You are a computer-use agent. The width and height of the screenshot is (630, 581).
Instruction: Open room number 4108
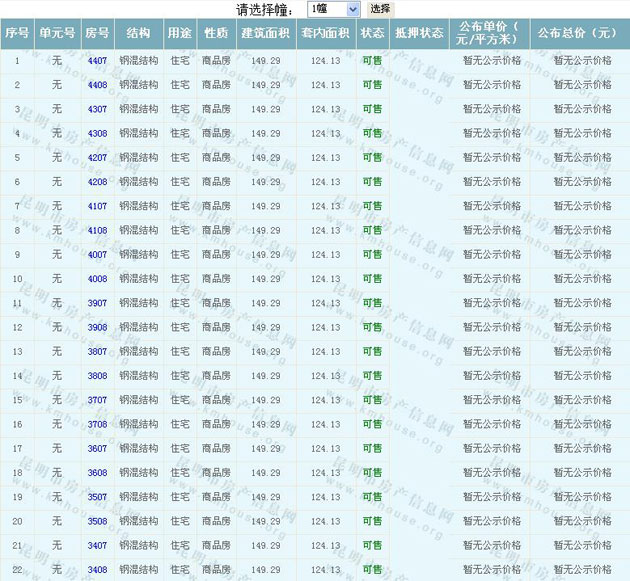(97, 230)
